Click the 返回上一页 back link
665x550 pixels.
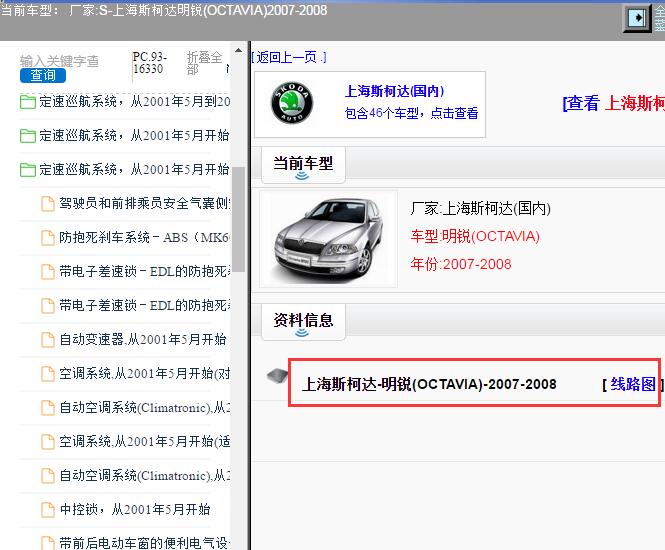(x=289, y=57)
